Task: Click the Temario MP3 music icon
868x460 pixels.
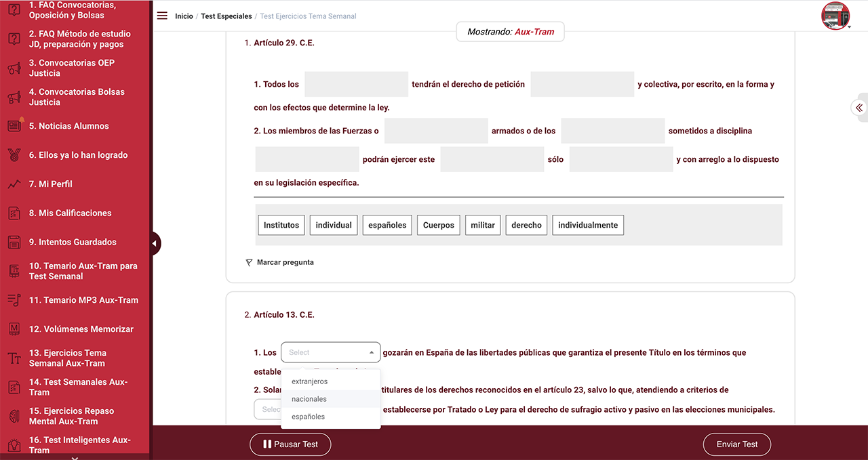Action: 14,300
